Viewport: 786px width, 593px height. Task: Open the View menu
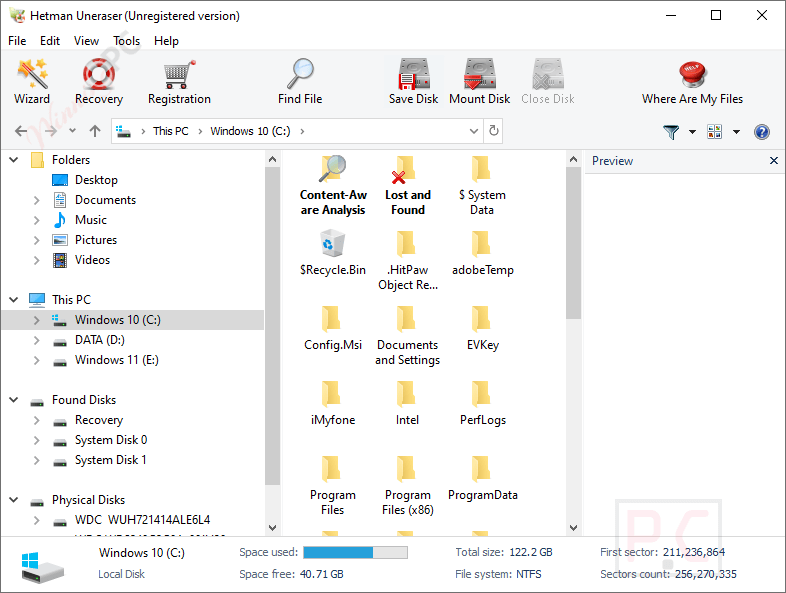tap(86, 41)
